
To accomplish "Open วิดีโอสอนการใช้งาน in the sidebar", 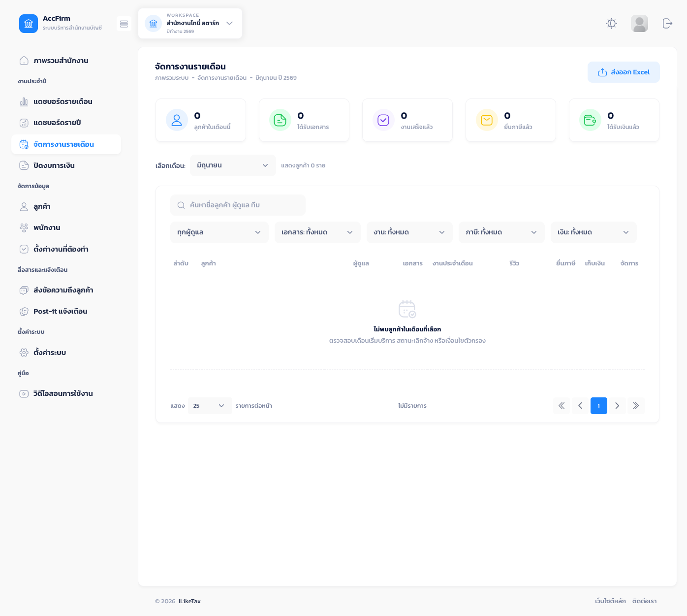I will (x=66, y=393).
